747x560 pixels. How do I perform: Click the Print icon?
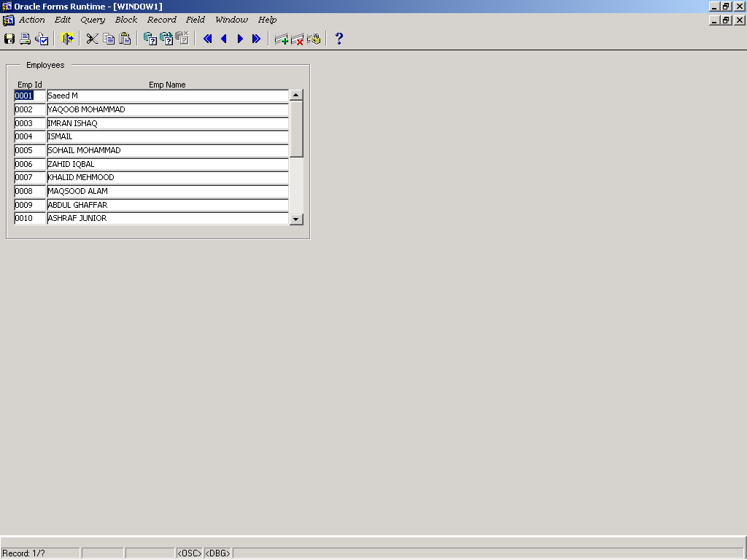point(26,39)
